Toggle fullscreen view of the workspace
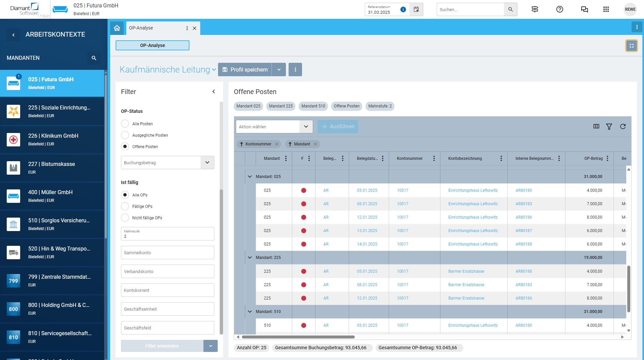 tap(631, 46)
